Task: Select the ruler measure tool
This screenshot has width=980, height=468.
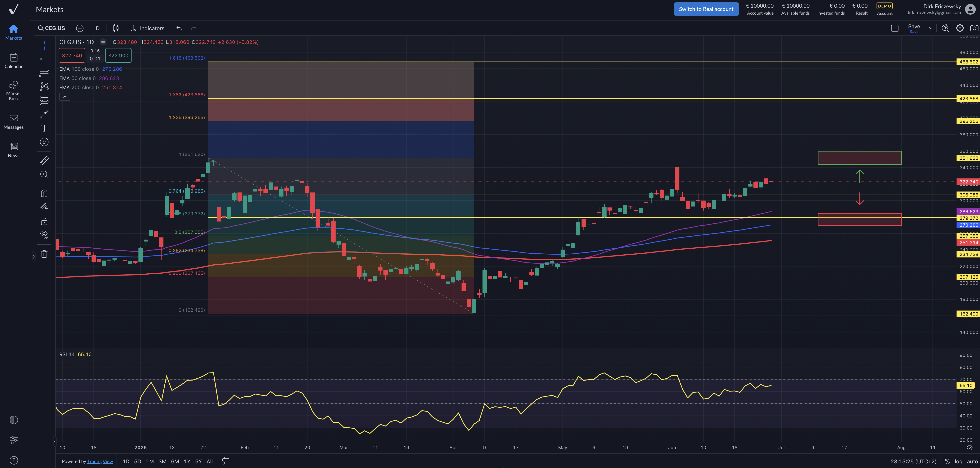Action: pos(44,161)
